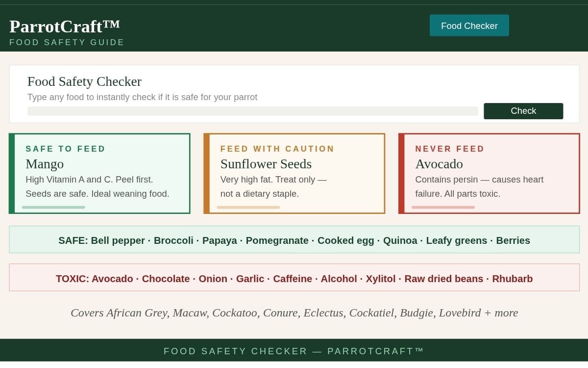Click the footer Food Safety Checker text

click(294, 351)
